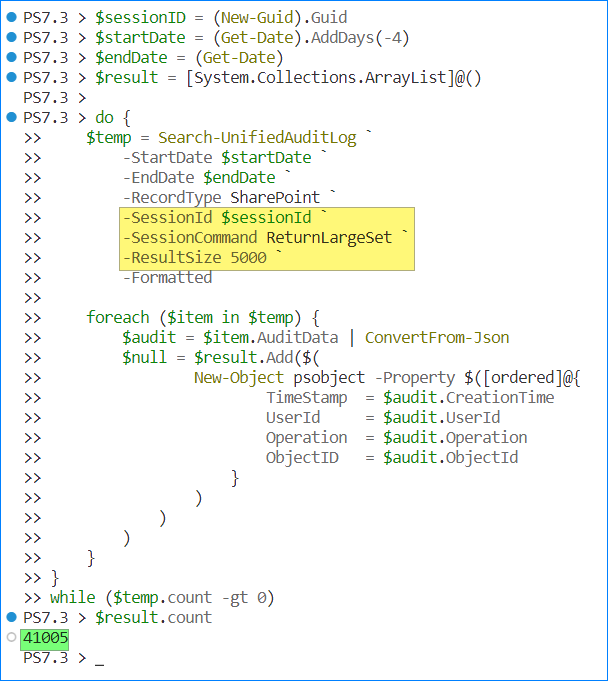This screenshot has width=608, height=681.
Task: Click the $null variable
Action: tap(145, 357)
